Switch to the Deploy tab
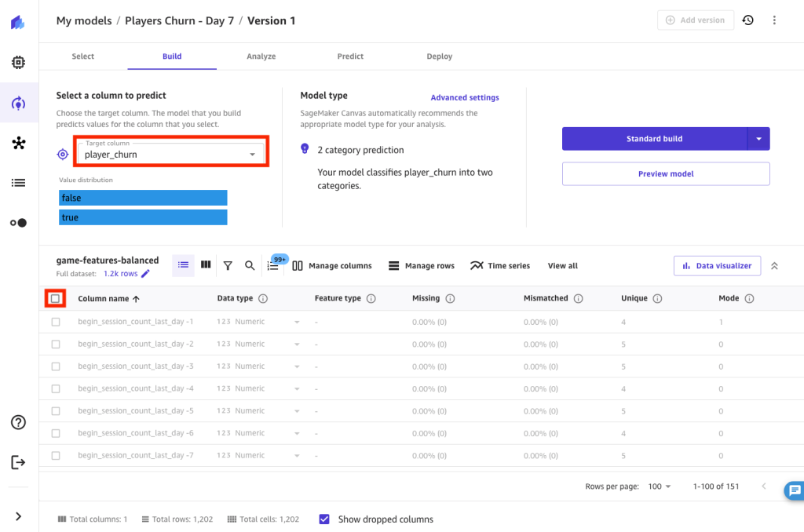This screenshot has width=804, height=532. point(440,56)
